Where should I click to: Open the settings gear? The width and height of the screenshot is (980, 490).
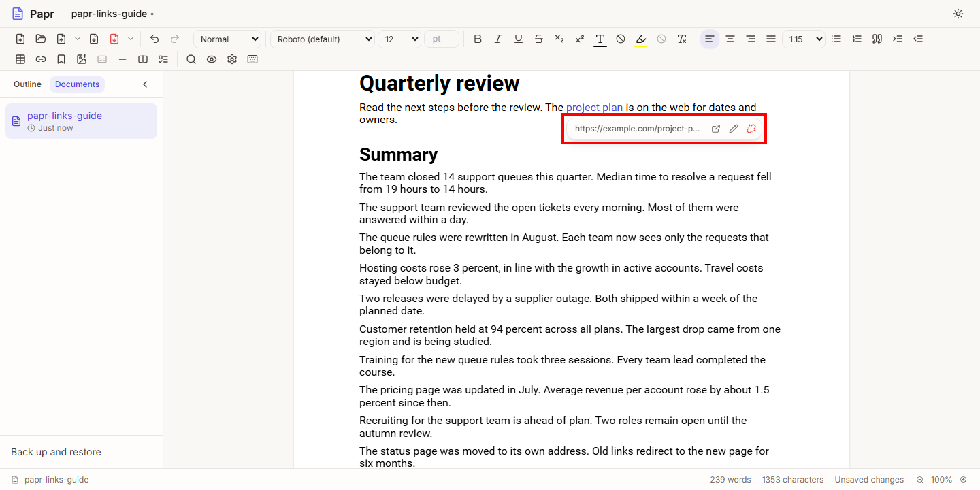[232, 59]
